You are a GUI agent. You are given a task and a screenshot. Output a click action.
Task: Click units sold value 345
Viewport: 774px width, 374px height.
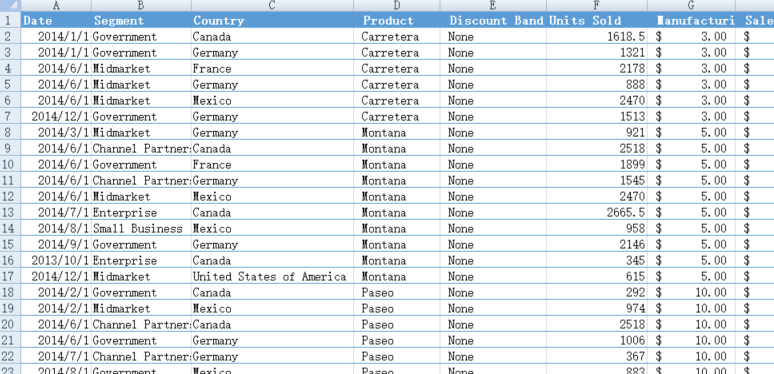597,261
